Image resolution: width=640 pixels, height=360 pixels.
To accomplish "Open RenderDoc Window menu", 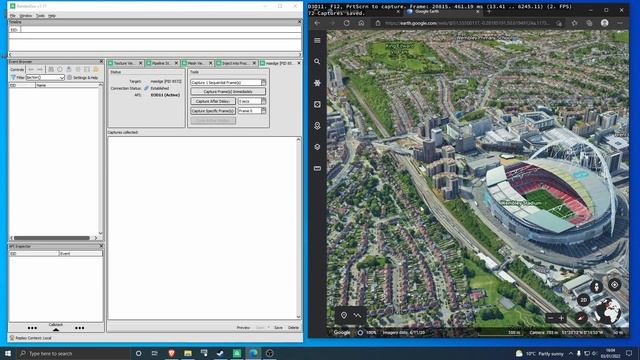I will point(25,16).
